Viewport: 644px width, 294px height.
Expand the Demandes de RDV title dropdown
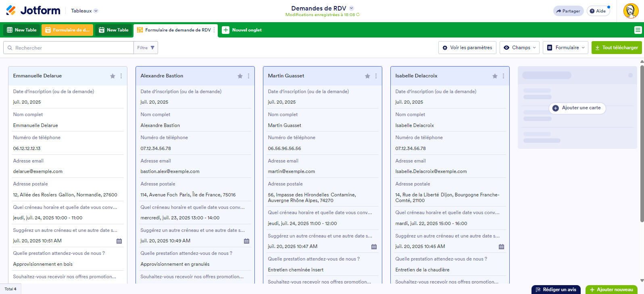351,8
